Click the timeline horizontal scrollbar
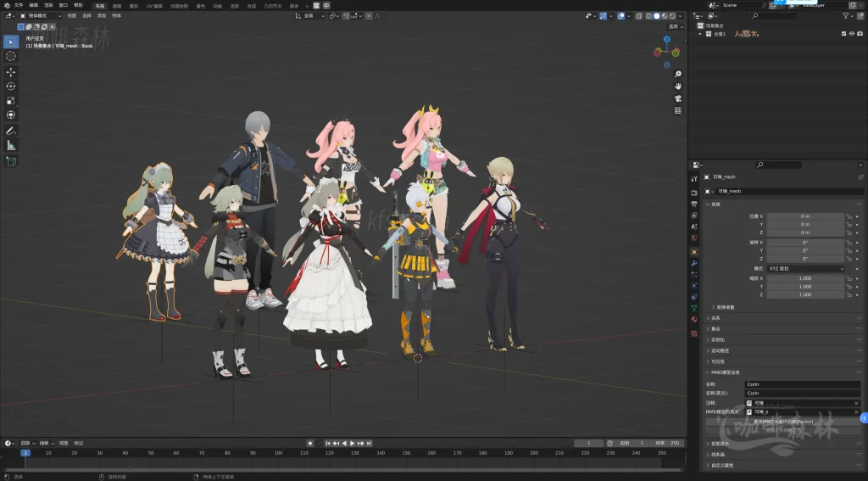Viewport: 868px width, 481px height. pos(343,470)
